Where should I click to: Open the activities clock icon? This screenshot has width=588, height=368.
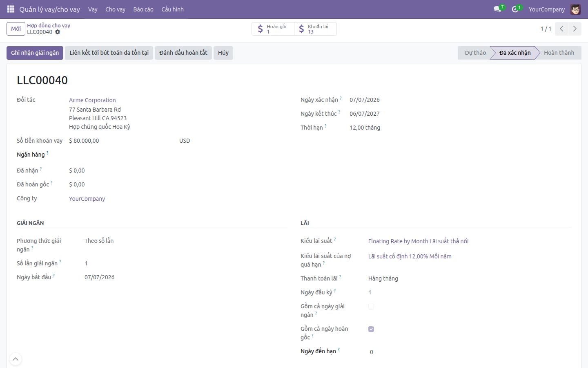(x=515, y=9)
